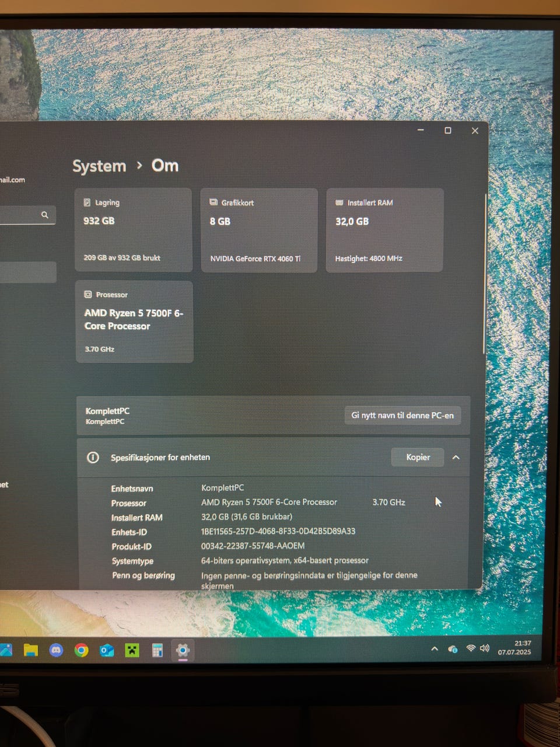Maximize the Settings window
This screenshot has width=560, height=747.
(x=448, y=131)
